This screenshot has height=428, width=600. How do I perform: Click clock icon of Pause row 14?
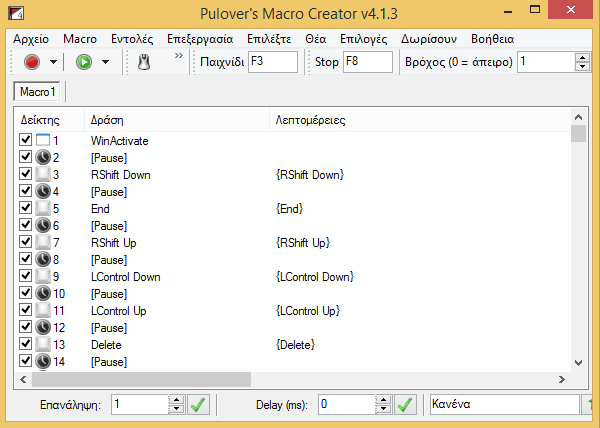tap(43, 361)
